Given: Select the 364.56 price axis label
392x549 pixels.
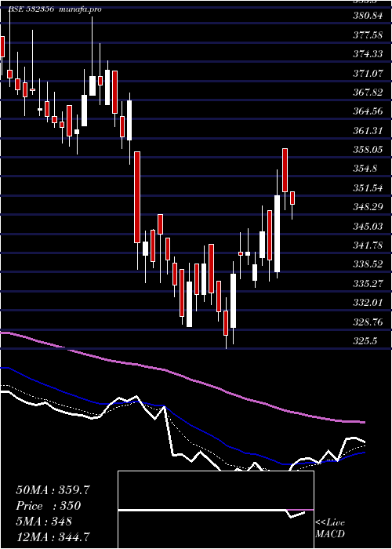Looking at the screenshot, I should pyautogui.click(x=367, y=111).
